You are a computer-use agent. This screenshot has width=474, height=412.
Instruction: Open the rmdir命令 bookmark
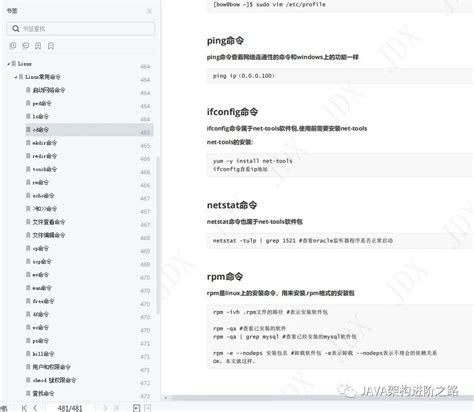pyautogui.click(x=44, y=156)
